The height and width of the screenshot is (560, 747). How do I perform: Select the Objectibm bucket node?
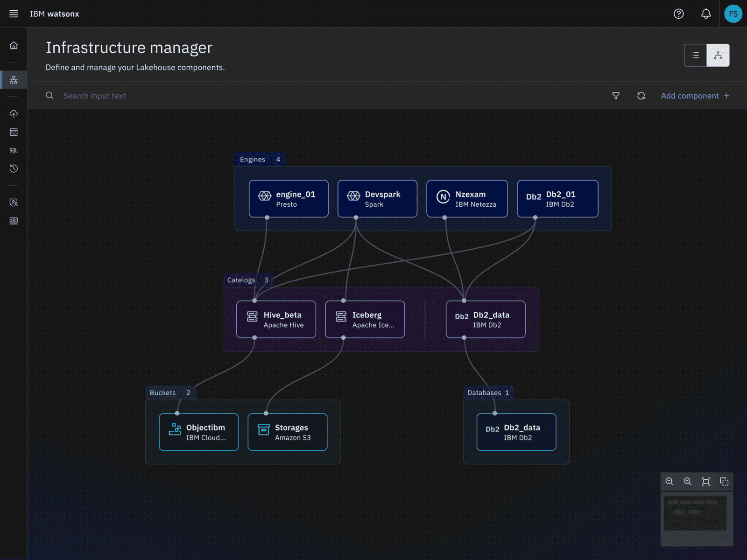(x=198, y=432)
